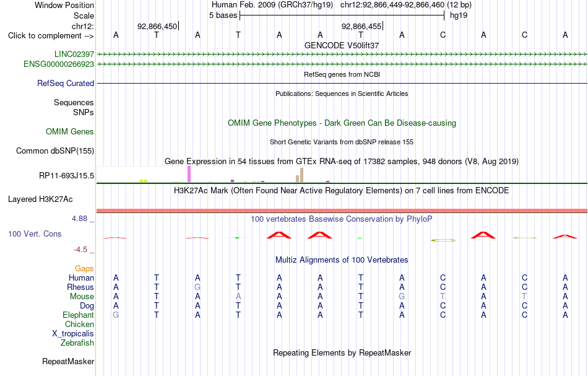Screen dimensions: 588x376
Task: Select the Elephant species label
Action: click(x=79, y=315)
